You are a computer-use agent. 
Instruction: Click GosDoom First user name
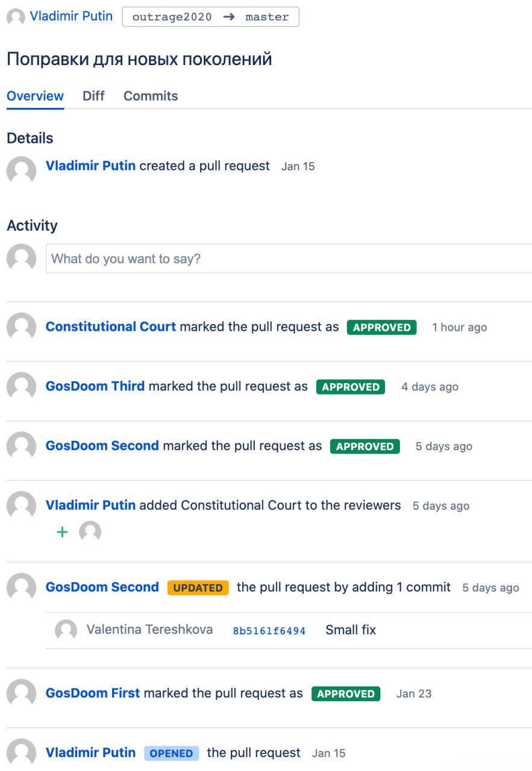point(93,693)
